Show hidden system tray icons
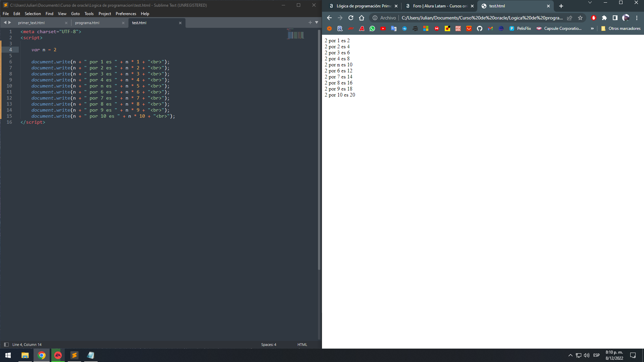The width and height of the screenshot is (644, 362). pos(570,355)
